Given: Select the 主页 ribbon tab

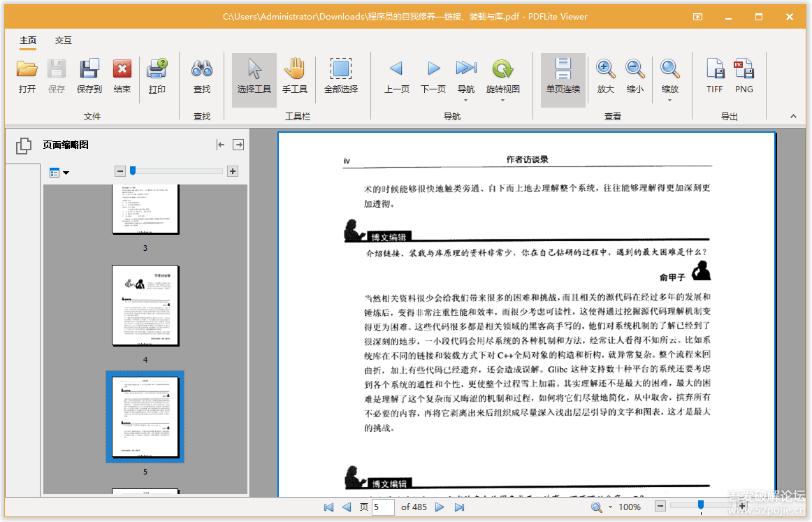Looking at the screenshot, I should pyautogui.click(x=28, y=41).
